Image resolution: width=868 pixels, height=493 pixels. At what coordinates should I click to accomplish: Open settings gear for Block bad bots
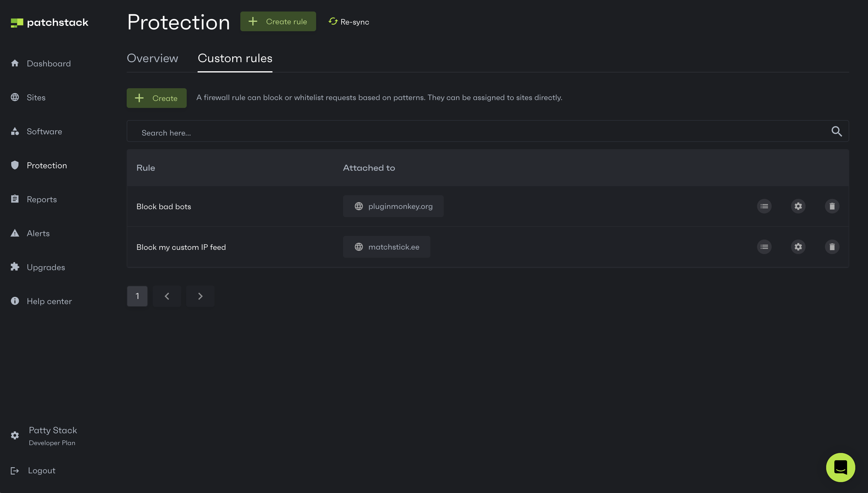(798, 206)
